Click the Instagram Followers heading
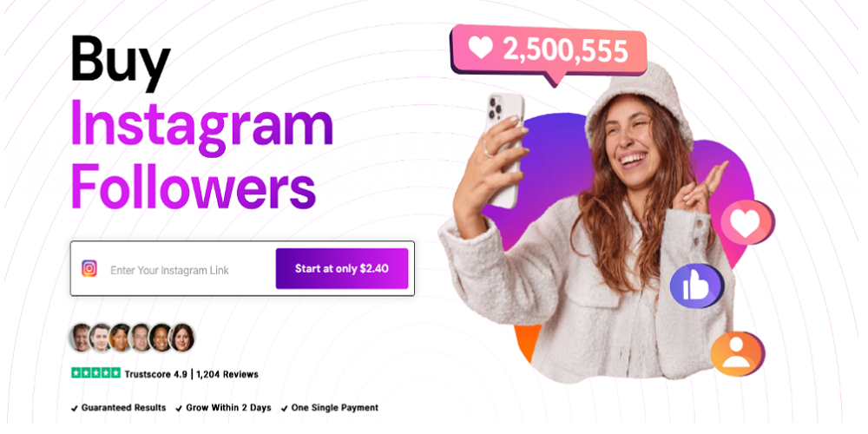This screenshot has height=434, width=868. pyautogui.click(x=202, y=155)
